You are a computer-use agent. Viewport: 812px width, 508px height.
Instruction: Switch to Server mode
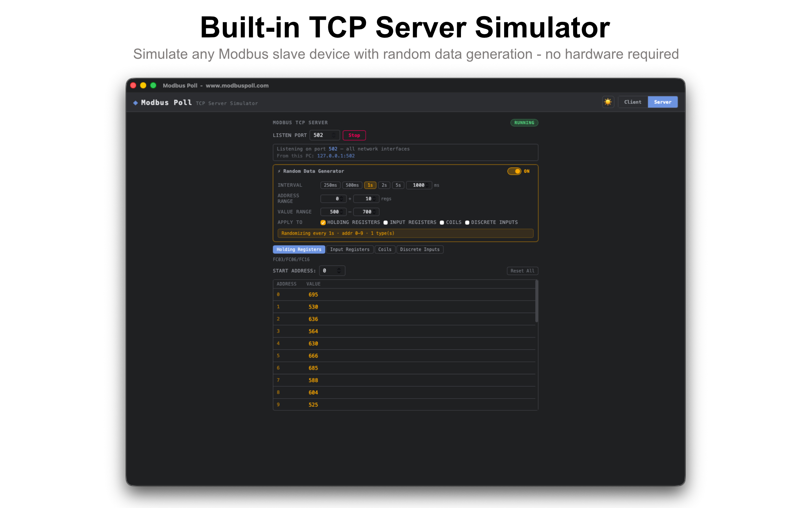[x=662, y=102]
